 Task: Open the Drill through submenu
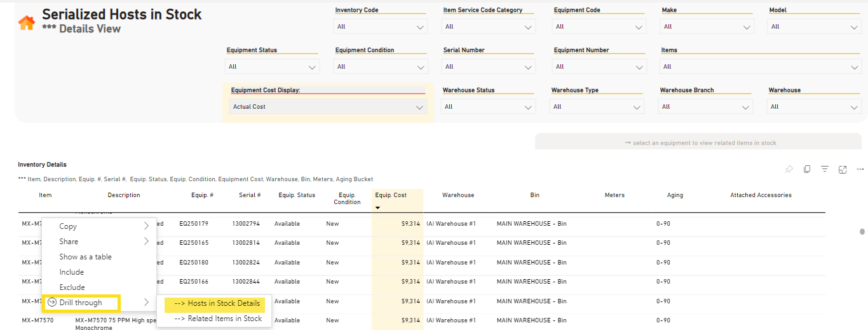99,303
